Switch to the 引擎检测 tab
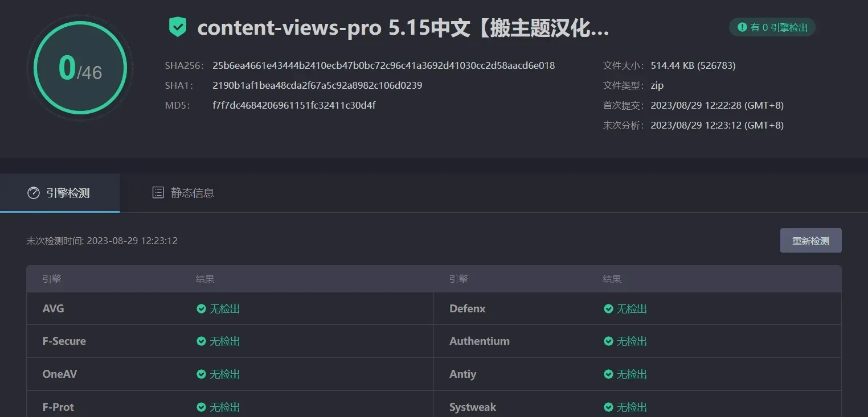The height and width of the screenshot is (417, 868). click(x=60, y=193)
